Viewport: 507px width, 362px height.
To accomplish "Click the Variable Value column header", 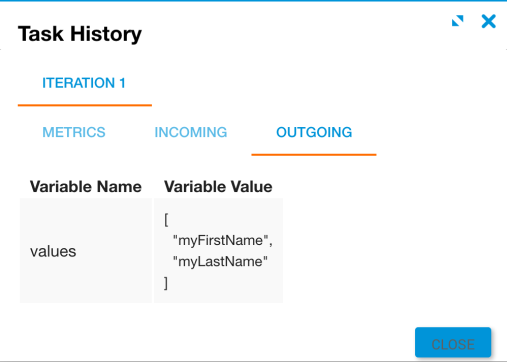I will click(x=218, y=187).
